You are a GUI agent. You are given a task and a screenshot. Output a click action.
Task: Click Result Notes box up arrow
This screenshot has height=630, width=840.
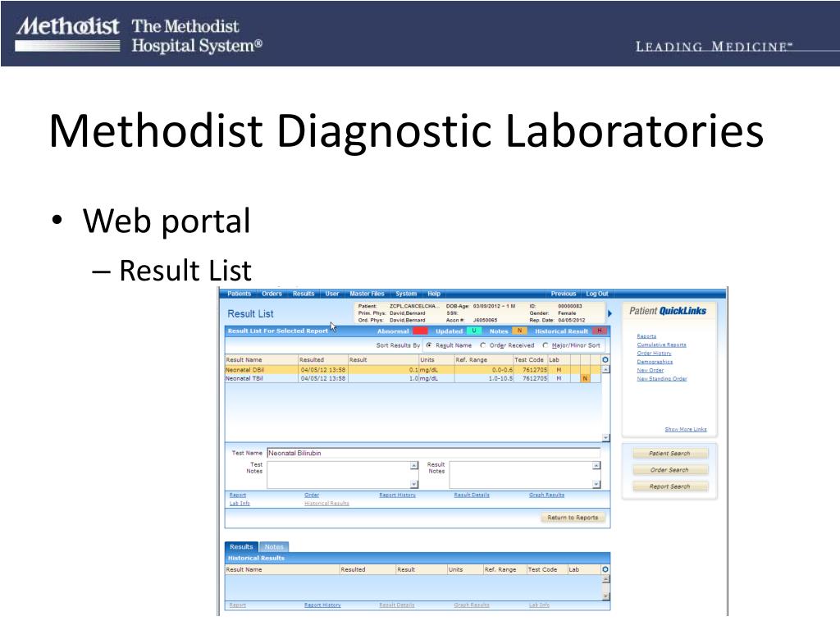point(596,466)
